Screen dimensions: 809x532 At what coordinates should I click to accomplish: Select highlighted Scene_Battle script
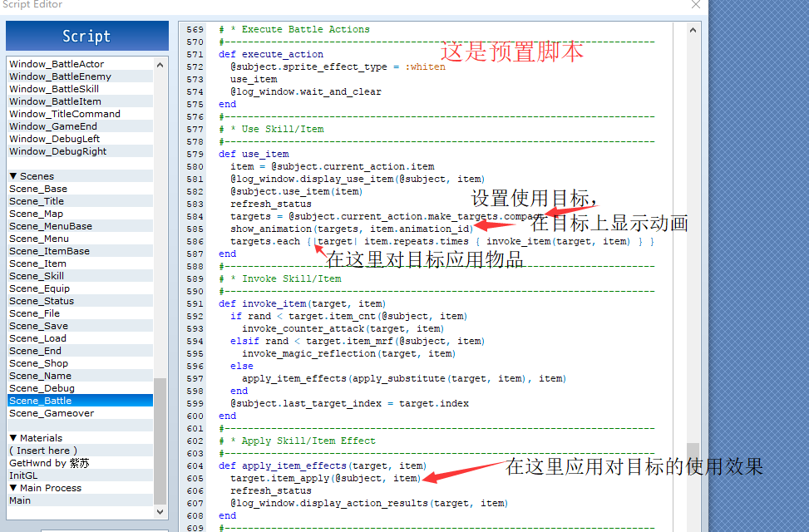(81, 401)
